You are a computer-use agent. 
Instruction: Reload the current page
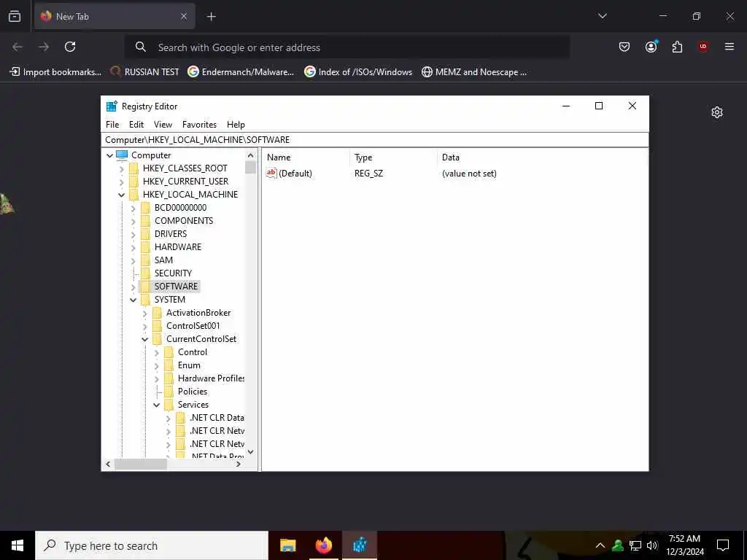[x=70, y=47]
